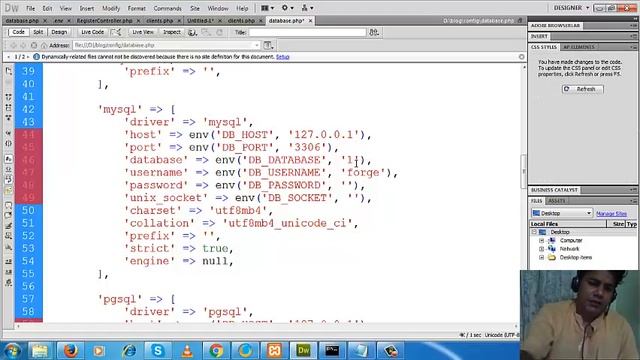This screenshot has width=640, height=360.
Task: Click the browser Back arrow icon
Action: pos(13,45)
